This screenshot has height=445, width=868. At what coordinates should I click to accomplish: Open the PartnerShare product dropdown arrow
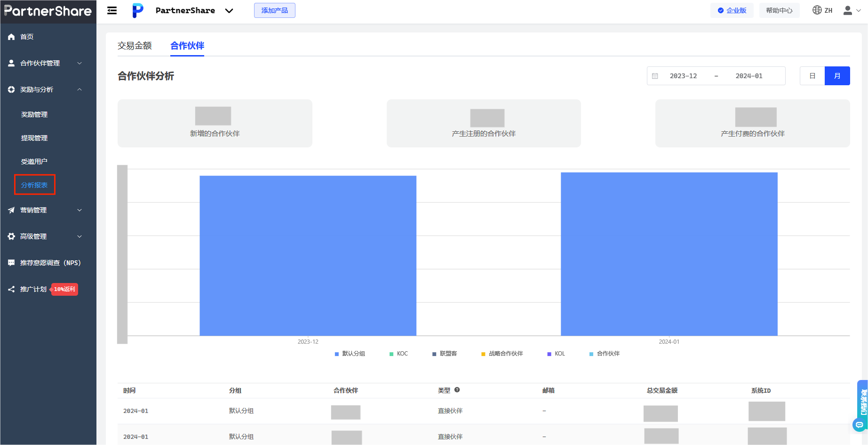(x=229, y=11)
